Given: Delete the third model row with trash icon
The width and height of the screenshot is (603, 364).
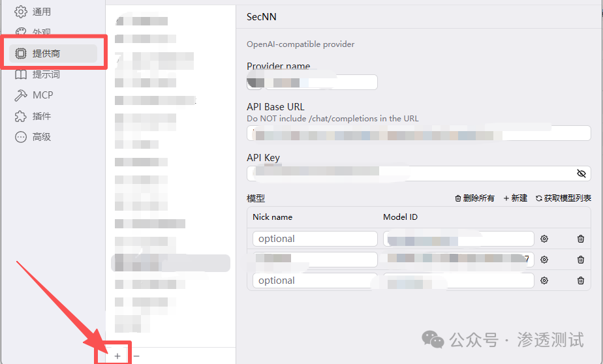Looking at the screenshot, I should pyautogui.click(x=581, y=281).
